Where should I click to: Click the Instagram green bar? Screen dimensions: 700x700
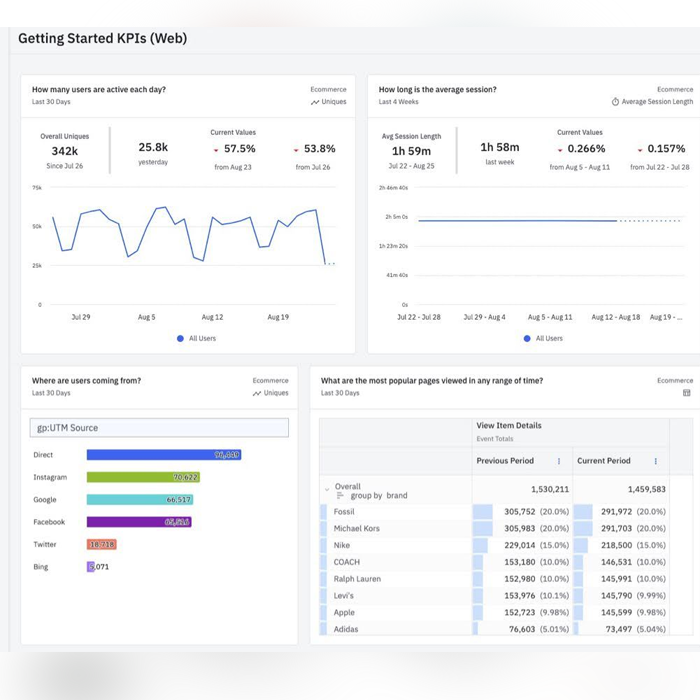click(x=143, y=477)
